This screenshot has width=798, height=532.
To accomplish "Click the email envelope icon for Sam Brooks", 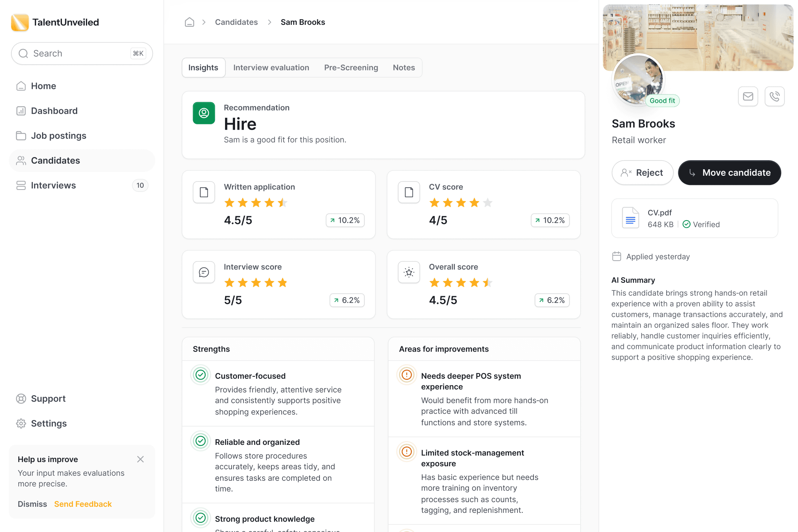I will click(748, 96).
